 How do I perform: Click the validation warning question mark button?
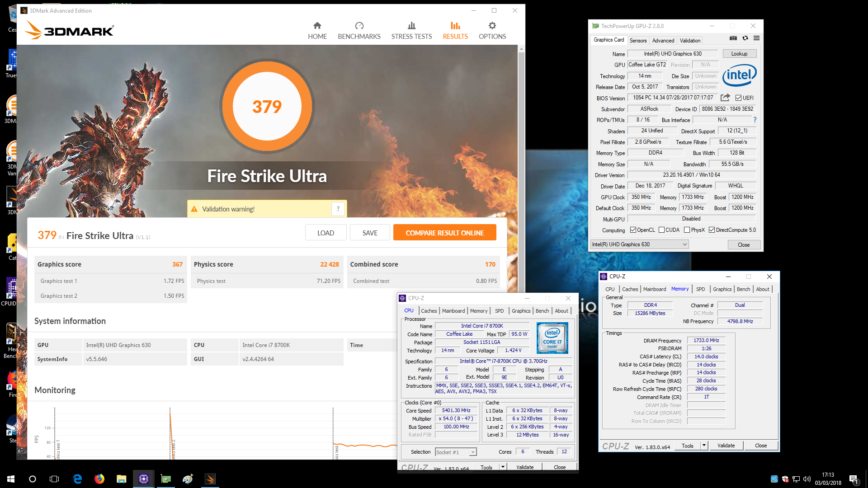[338, 209]
